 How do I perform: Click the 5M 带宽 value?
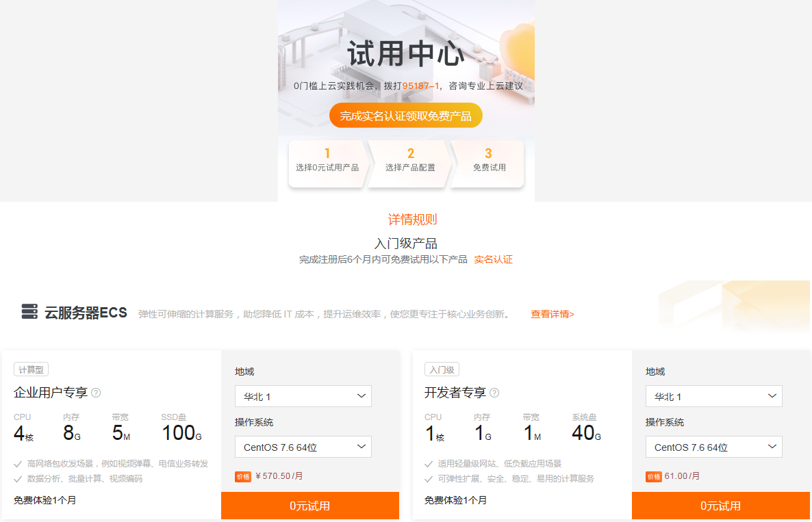click(x=121, y=433)
